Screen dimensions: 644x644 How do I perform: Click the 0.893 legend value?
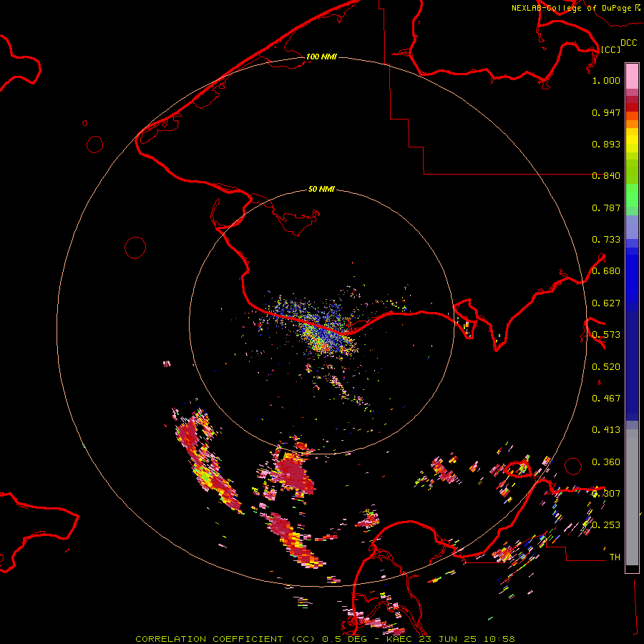coord(606,144)
